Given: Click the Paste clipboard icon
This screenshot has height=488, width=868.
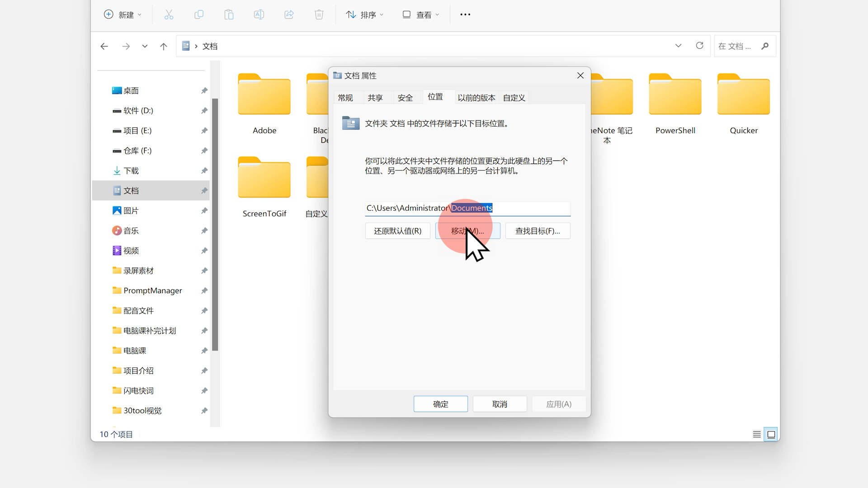Looking at the screenshot, I should point(229,15).
